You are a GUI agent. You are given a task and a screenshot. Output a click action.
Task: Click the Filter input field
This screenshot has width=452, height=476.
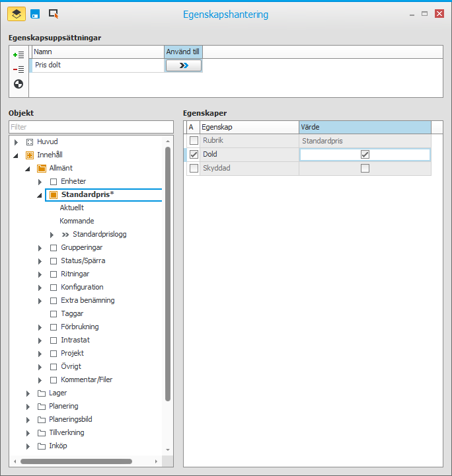pos(91,126)
